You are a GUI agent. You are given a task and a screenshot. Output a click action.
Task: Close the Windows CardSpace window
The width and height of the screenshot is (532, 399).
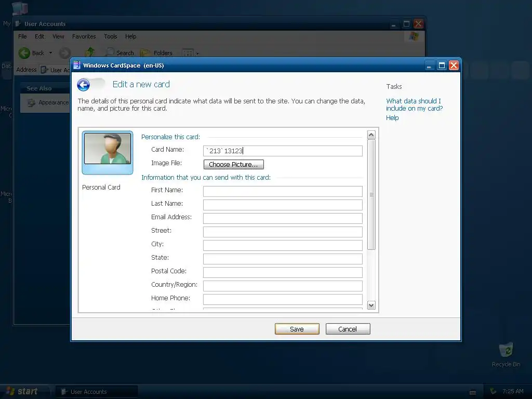[454, 65]
